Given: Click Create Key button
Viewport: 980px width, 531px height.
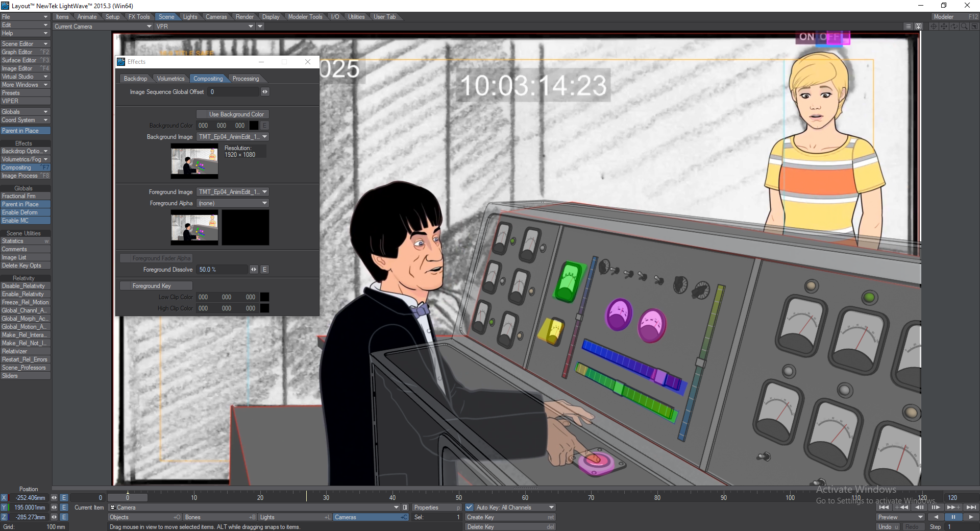Looking at the screenshot, I should [x=510, y=517].
